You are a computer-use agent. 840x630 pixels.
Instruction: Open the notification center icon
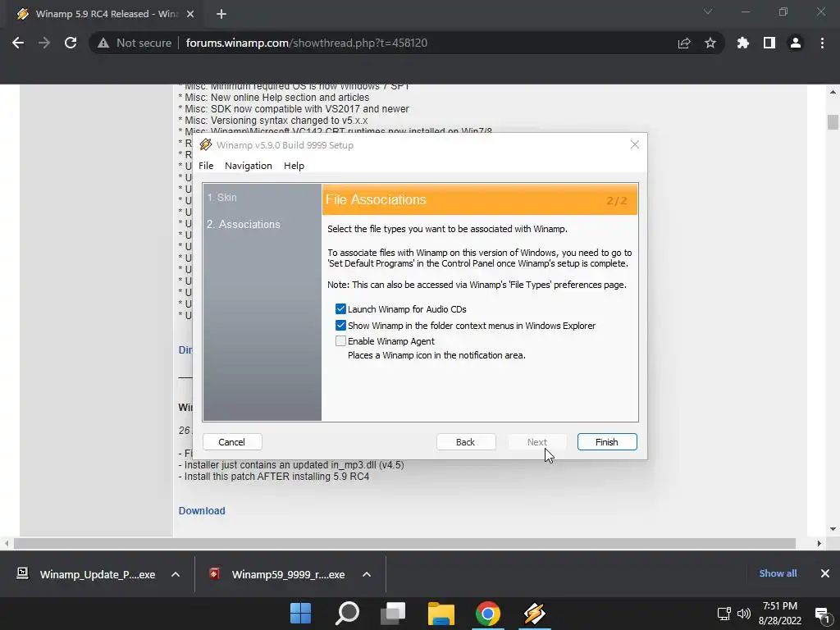click(822, 614)
